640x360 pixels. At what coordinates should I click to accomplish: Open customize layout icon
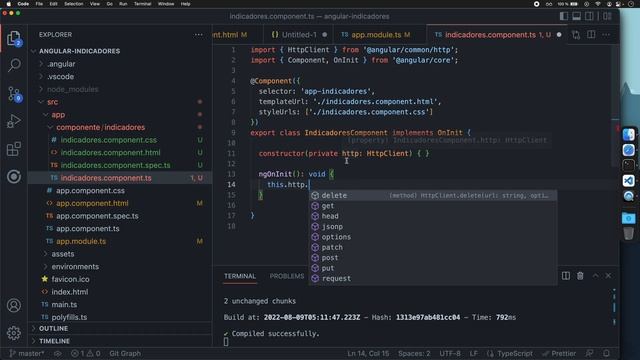click(x=607, y=16)
